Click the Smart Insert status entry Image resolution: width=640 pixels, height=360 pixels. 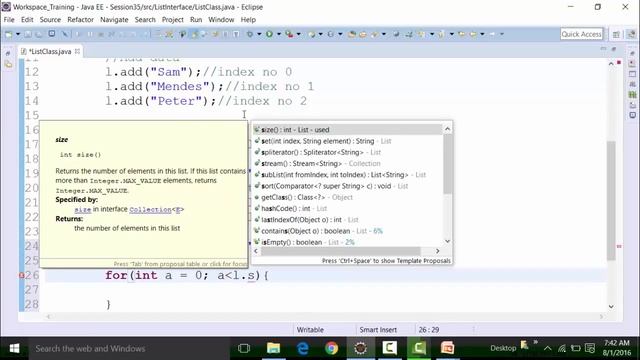pyautogui.click(x=378, y=330)
